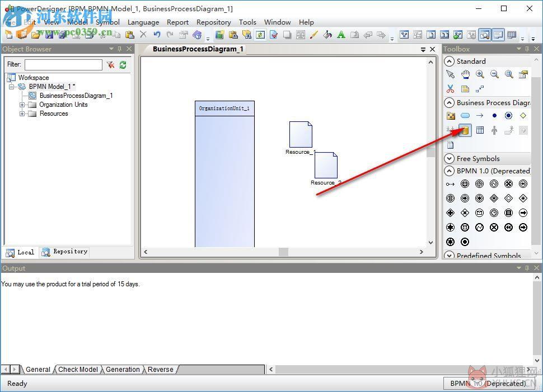543x392 pixels.
Task: Click the canvas vertical scroll down arrow
Action: click(430, 243)
